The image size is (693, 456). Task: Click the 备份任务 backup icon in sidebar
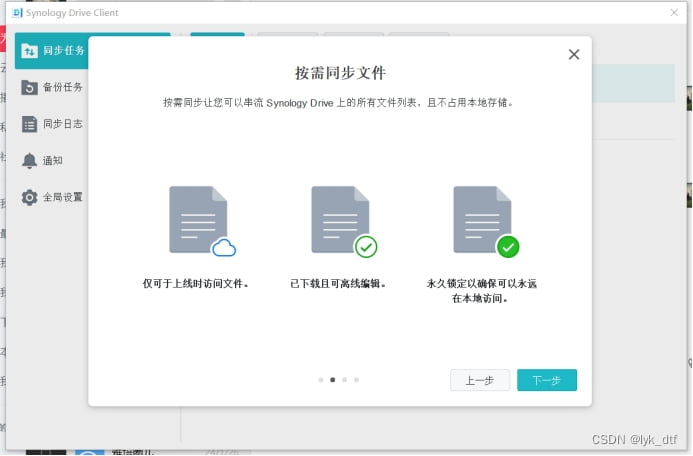click(29, 87)
